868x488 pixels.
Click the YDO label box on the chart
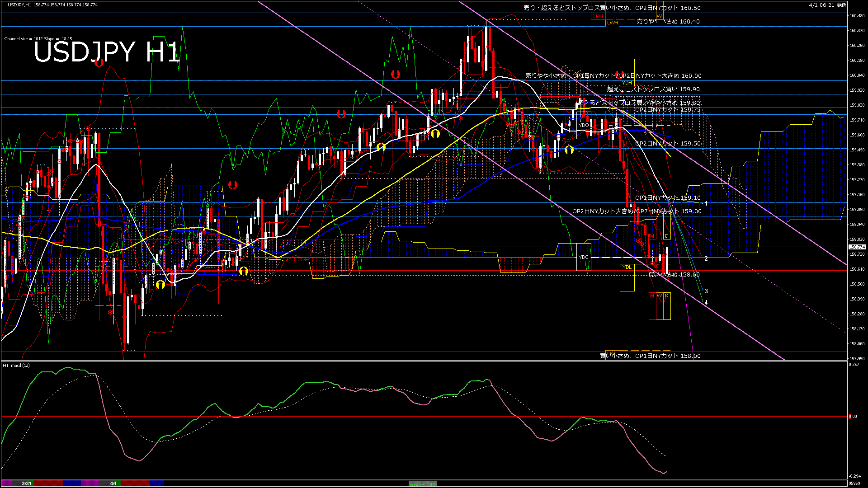pos(584,124)
